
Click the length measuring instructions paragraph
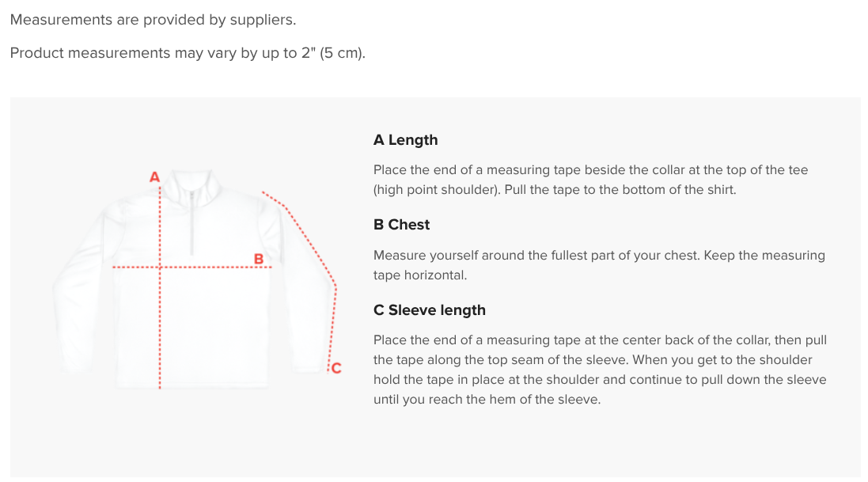pos(590,180)
